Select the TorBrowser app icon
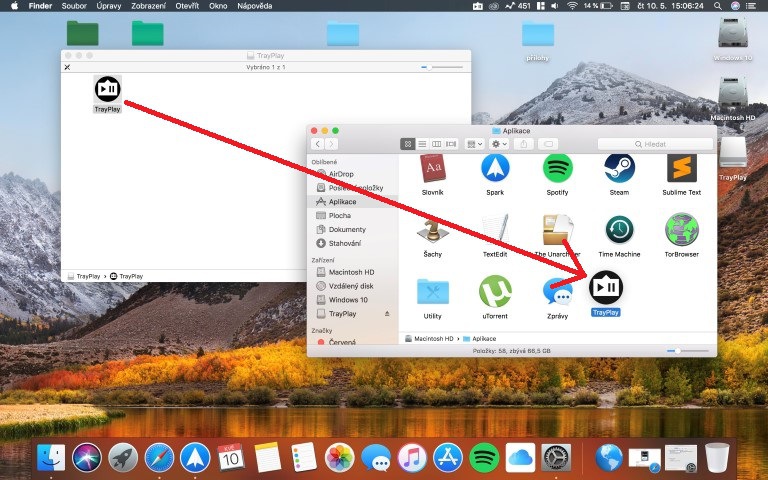768x480 pixels. [x=681, y=229]
